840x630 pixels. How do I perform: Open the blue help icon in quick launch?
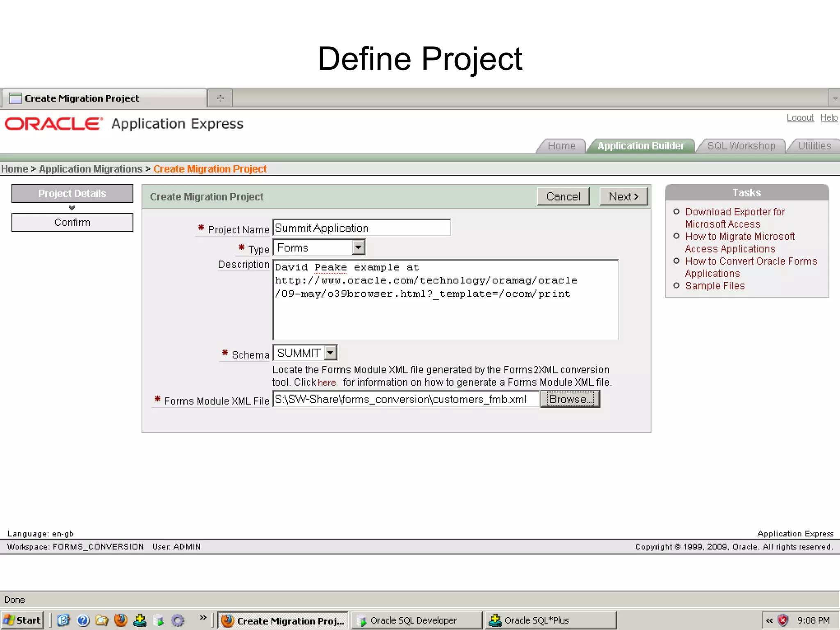pos(83,620)
